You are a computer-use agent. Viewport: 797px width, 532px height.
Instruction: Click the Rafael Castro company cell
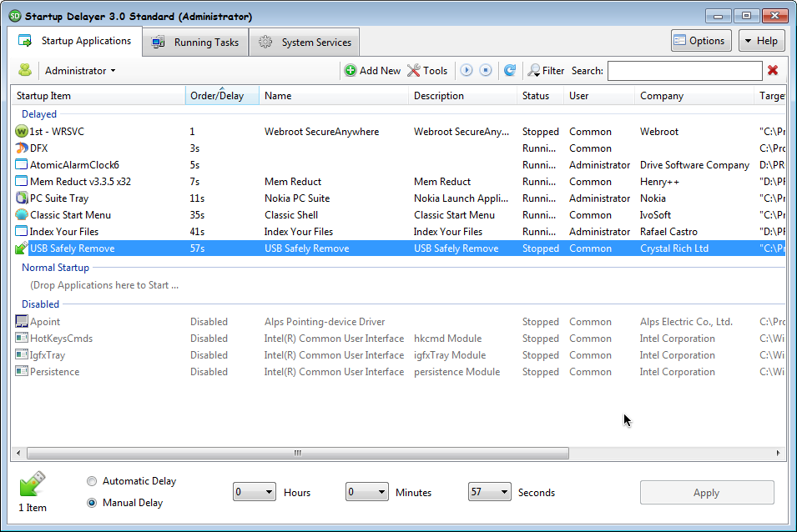(x=668, y=232)
